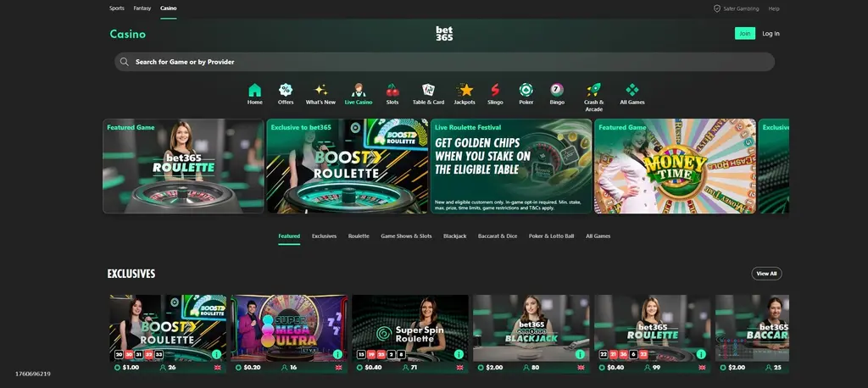
Task: Click the $1.00 minimum stake on Boost Roulette
Action: (x=131, y=368)
